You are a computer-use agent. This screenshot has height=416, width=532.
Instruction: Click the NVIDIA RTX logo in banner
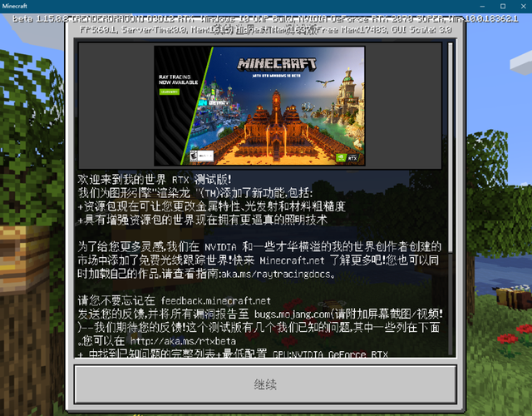pos(347,157)
